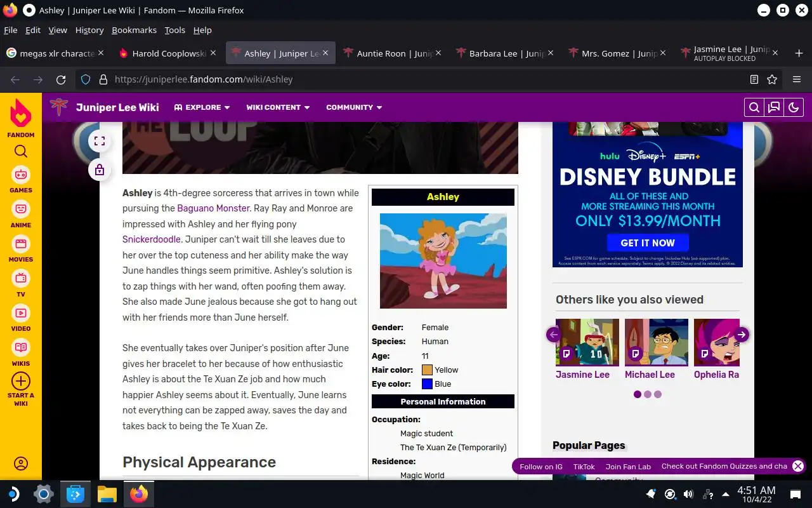
Task: Click the Yellow hair color swatch
Action: point(427,370)
